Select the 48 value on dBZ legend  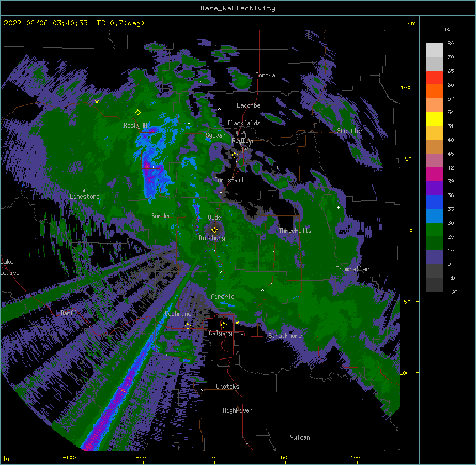pyautogui.click(x=451, y=140)
